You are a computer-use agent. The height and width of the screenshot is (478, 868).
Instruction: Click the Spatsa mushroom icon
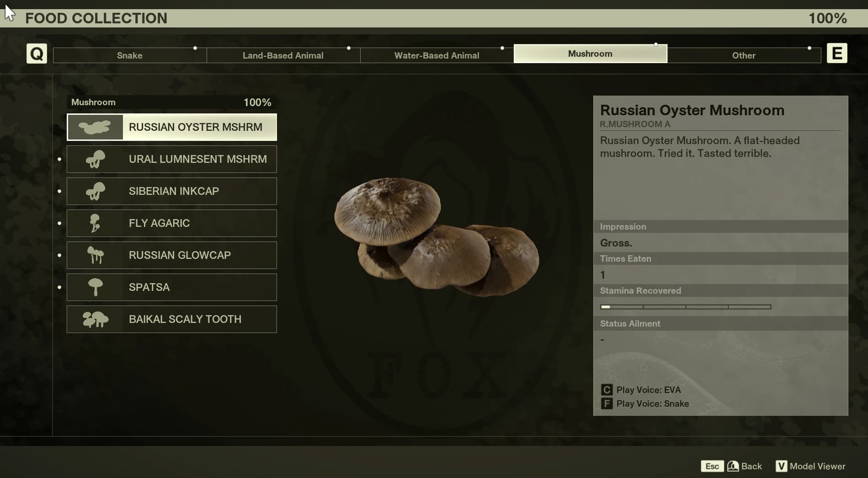pyautogui.click(x=95, y=287)
